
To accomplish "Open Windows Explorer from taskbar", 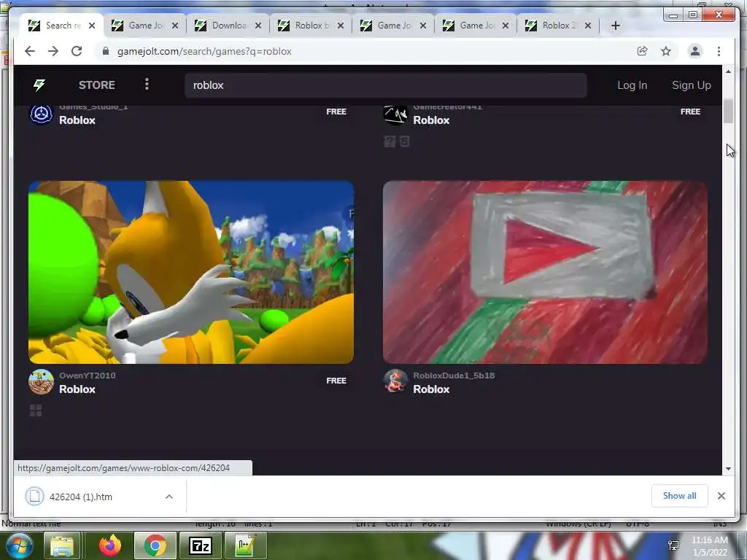I will (x=62, y=546).
